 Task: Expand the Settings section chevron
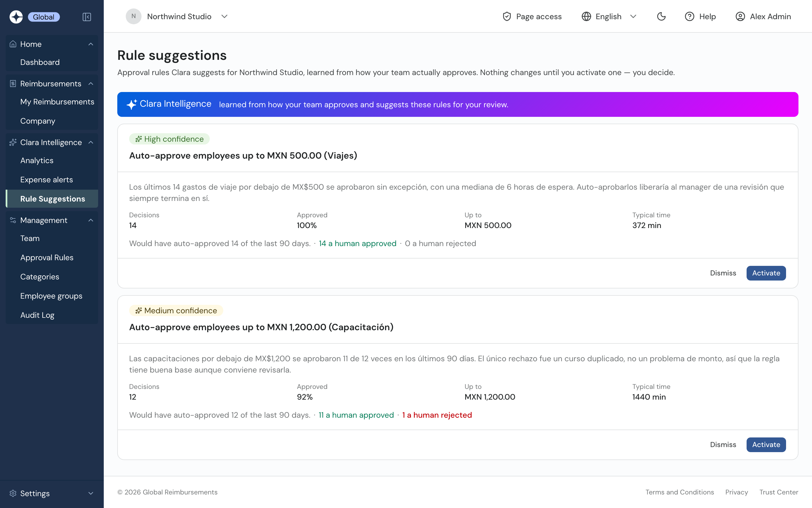pos(91,493)
